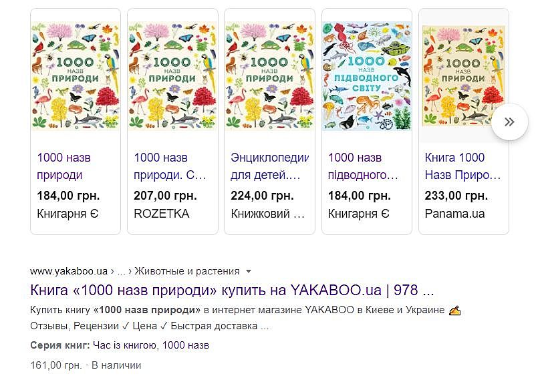Open 'Энциклопедии для детей' product link
This screenshot has height=392, width=540.
tap(269, 166)
